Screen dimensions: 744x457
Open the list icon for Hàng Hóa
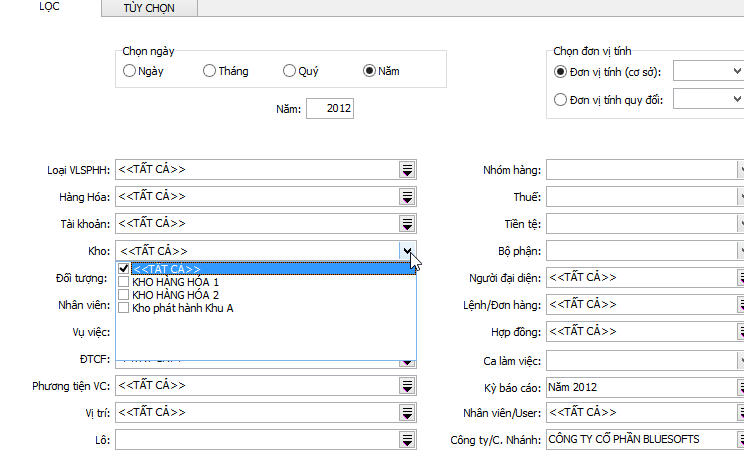407,197
